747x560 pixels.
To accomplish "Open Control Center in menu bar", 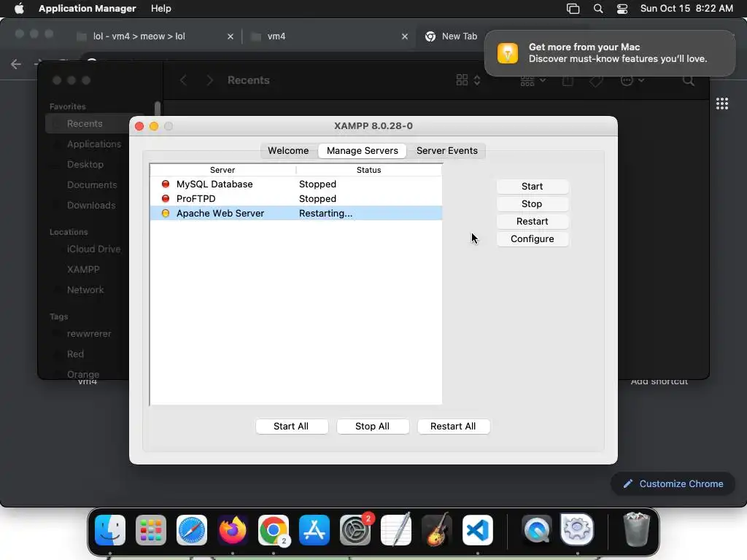I will (x=622, y=9).
